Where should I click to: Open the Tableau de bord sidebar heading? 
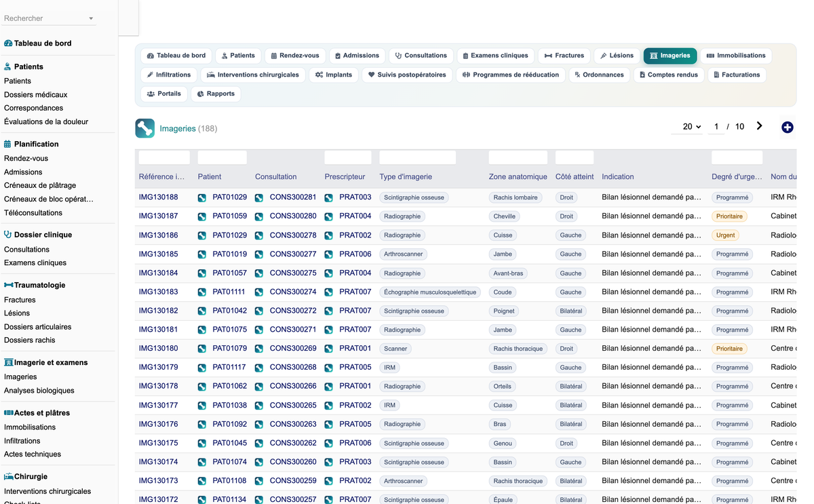43,43
